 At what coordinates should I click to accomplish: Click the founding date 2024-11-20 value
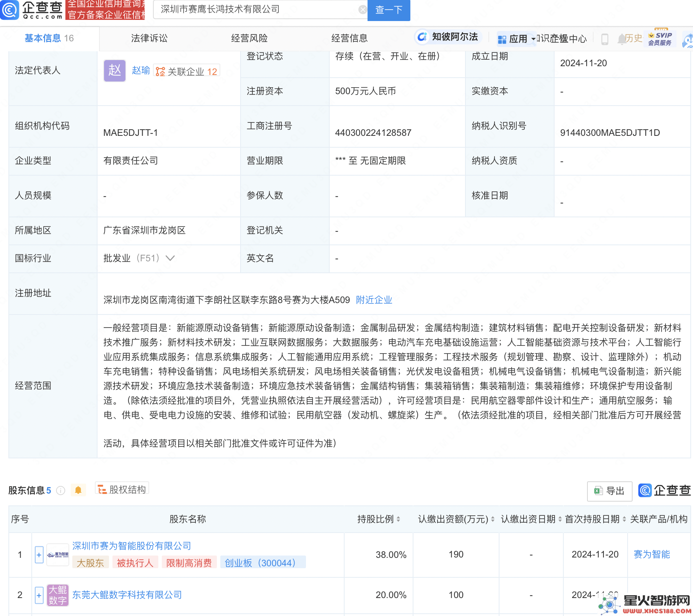tap(583, 63)
